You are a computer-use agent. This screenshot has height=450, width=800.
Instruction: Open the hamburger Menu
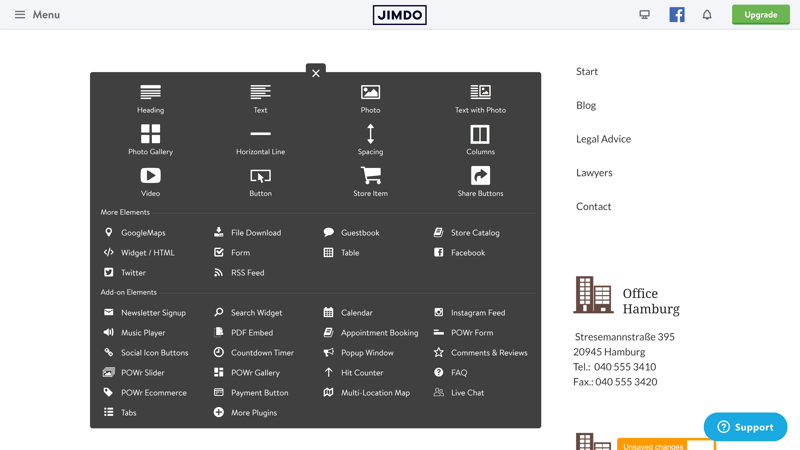[37, 15]
